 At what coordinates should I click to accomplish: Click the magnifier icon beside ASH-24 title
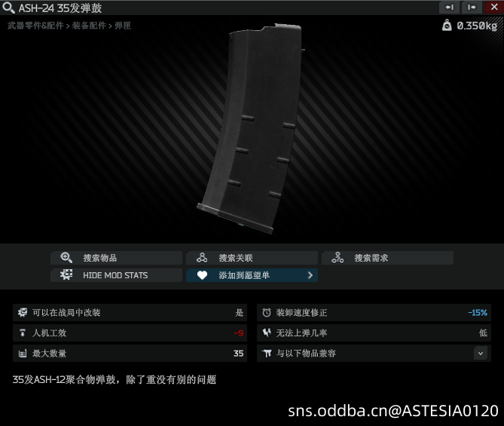tap(8, 8)
